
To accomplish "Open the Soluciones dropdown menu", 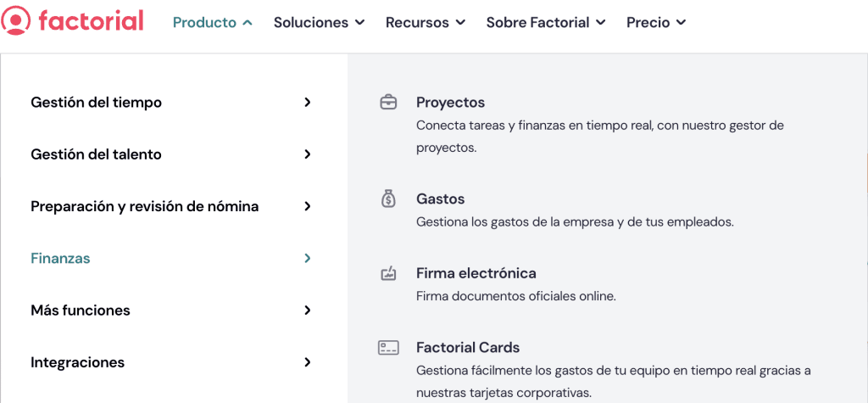I will (x=320, y=23).
